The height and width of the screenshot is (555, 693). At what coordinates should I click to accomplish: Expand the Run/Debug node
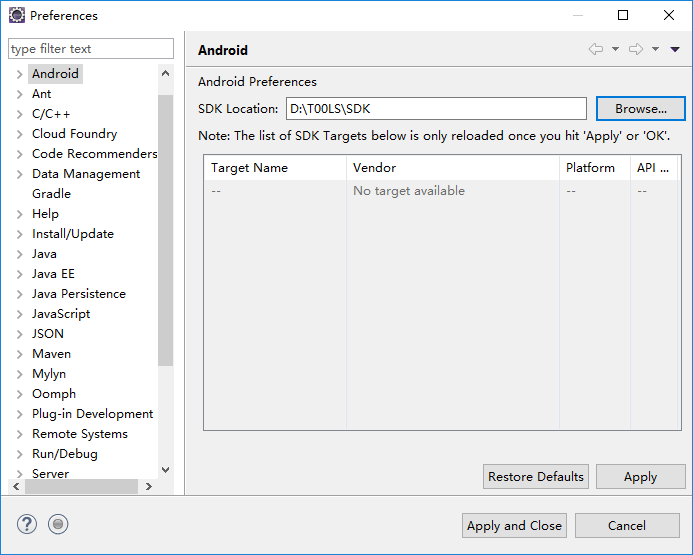point(19,454)
